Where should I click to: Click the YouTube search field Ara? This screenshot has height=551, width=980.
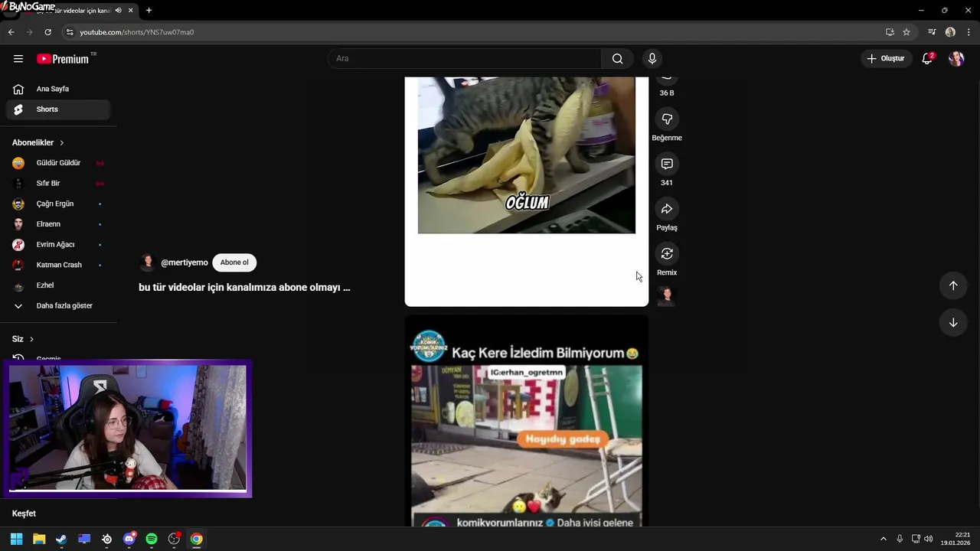coord(465,59)
